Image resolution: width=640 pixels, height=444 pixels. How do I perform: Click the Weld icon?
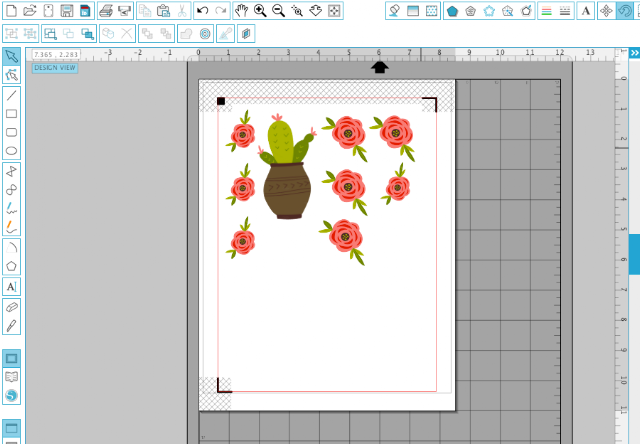click(x=187, y=33)
